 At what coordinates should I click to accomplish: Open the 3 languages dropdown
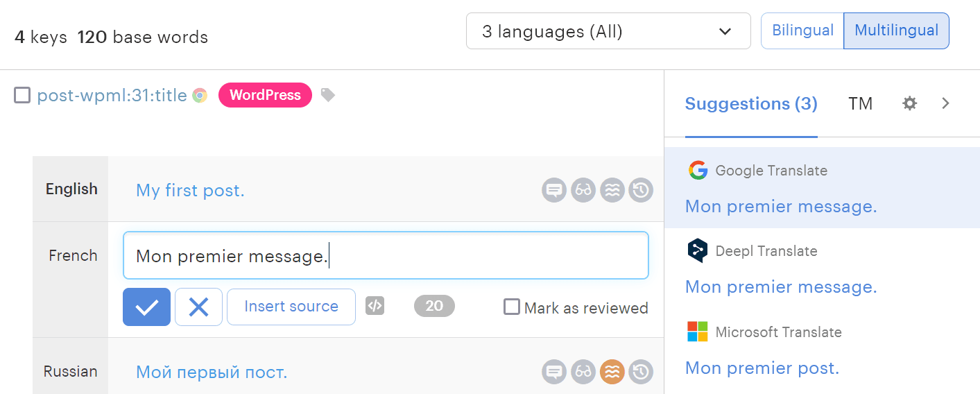click(608, 31)
